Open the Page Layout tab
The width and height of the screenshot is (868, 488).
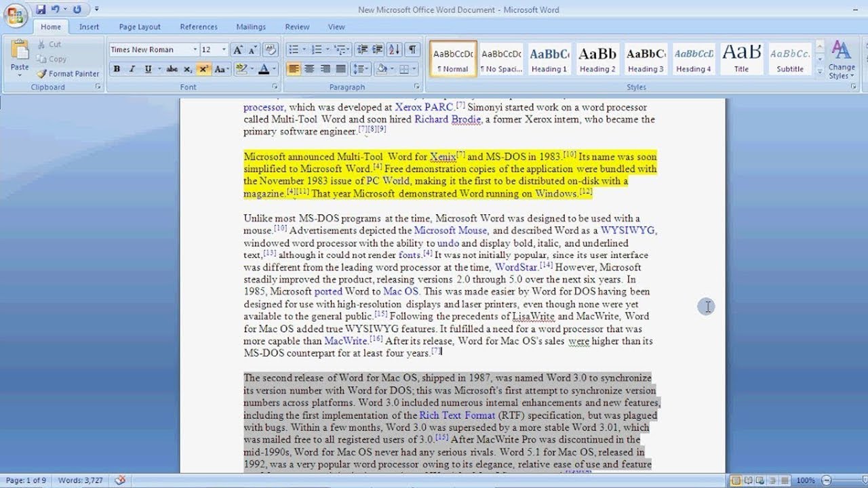coord(140,27)
